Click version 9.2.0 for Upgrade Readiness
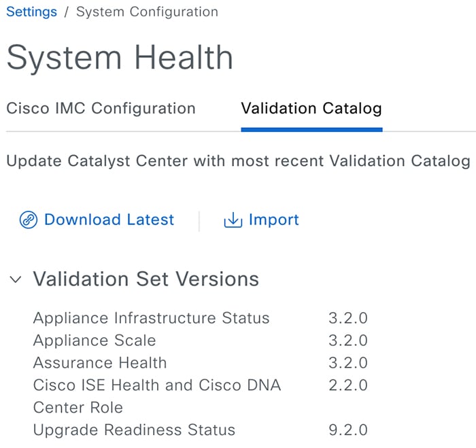This screenshot has width=476, height=448. click(x=348, y=430)
